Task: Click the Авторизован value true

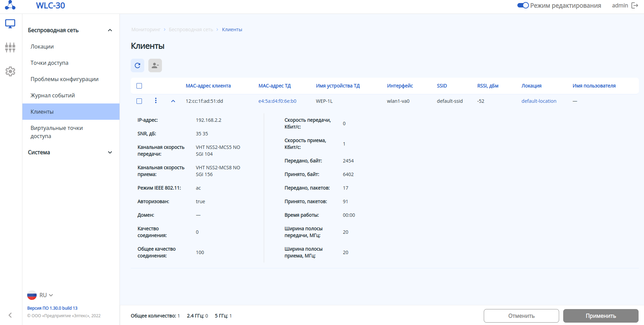Action: (200, 202)
